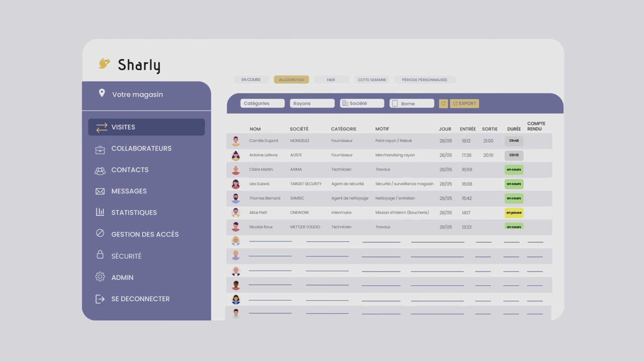Switch to the En cours tab
Image resolution: width=644 pixels, height=362 pixels.
pos(251,80)
